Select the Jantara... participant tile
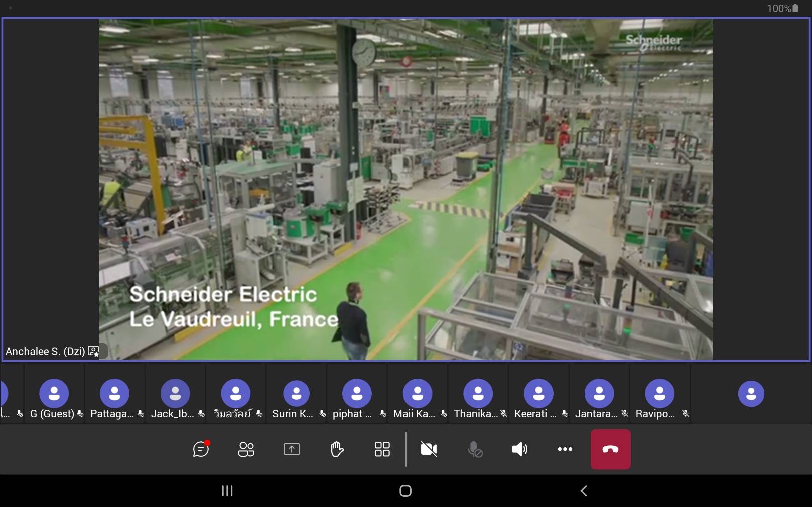 pyautogui.click(x=599, y=394)
